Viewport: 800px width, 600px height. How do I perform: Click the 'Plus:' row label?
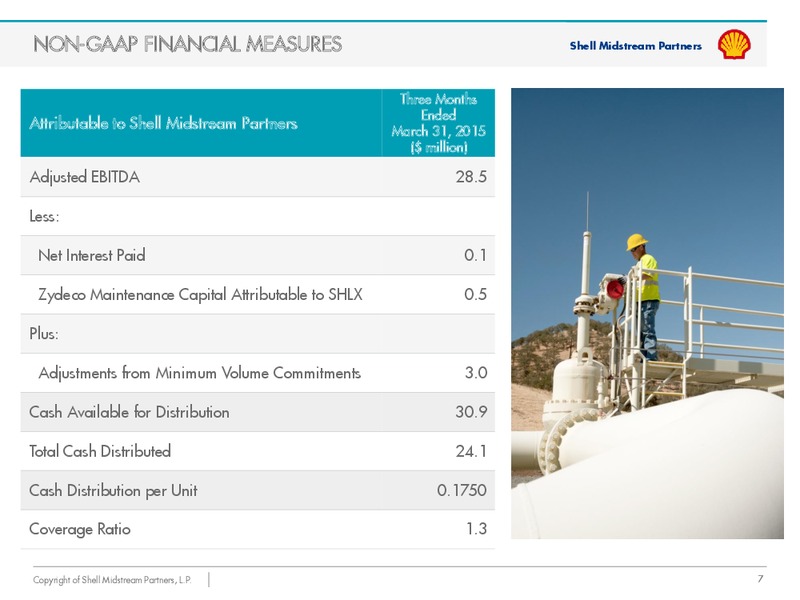click(44, 334)
